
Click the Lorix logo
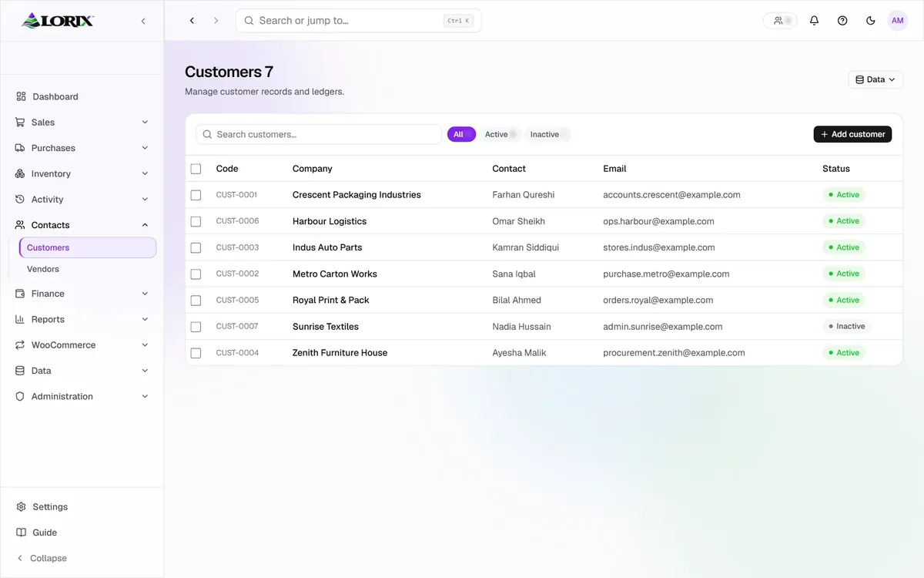[58, 21]
